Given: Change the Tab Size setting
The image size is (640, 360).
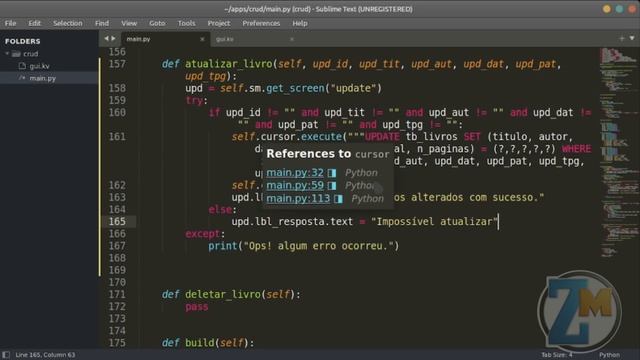Looking at the screenshot, I should point(557,355).
